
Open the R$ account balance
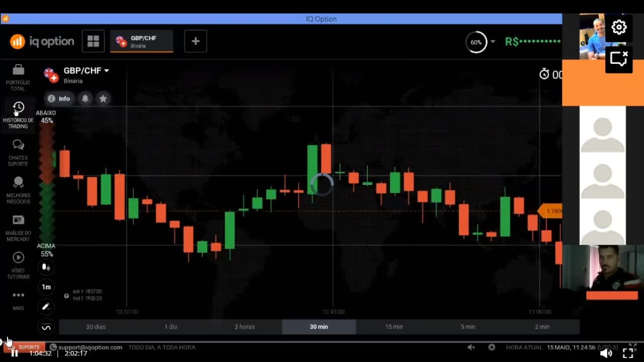click(533, 42)
